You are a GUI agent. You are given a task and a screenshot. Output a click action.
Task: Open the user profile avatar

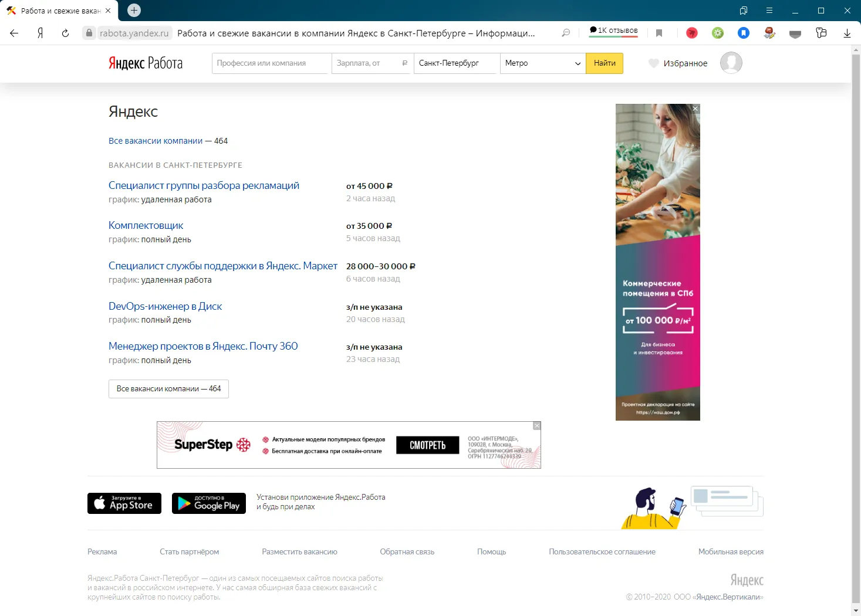(x=731, y=63)
